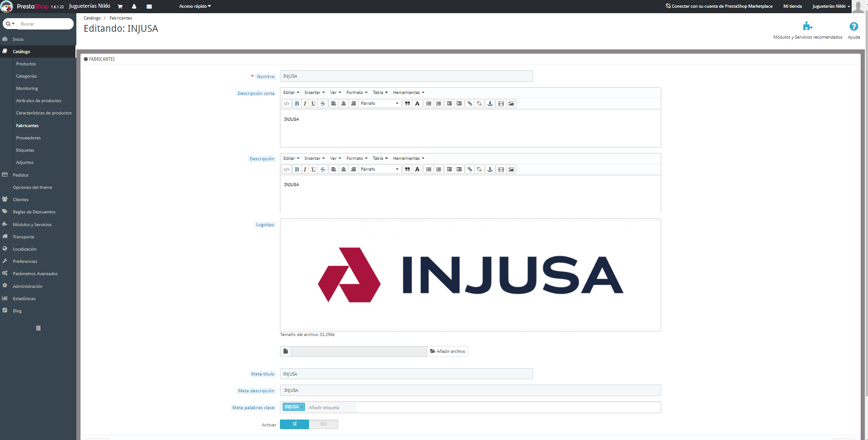
Task: Open Herramientas menu in Descripción corta editor
Action: 409,93
